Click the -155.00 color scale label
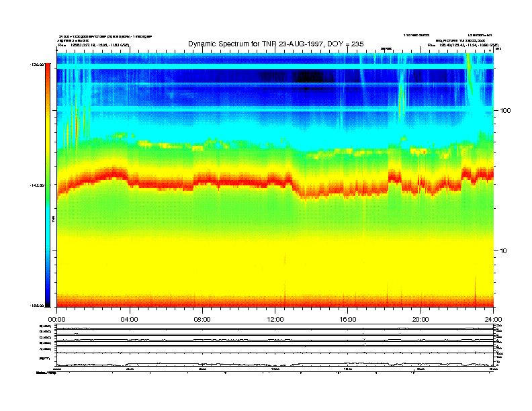 tap(37, 306)
